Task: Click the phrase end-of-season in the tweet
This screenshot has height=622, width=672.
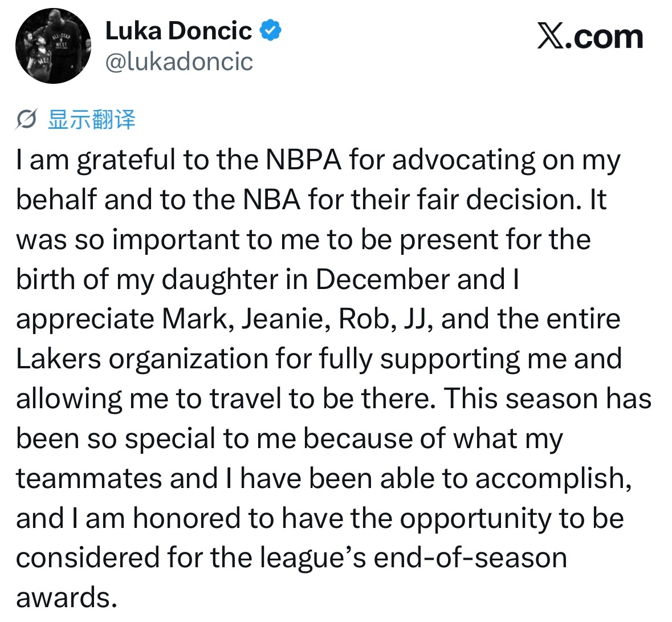Action: (471, 559)
